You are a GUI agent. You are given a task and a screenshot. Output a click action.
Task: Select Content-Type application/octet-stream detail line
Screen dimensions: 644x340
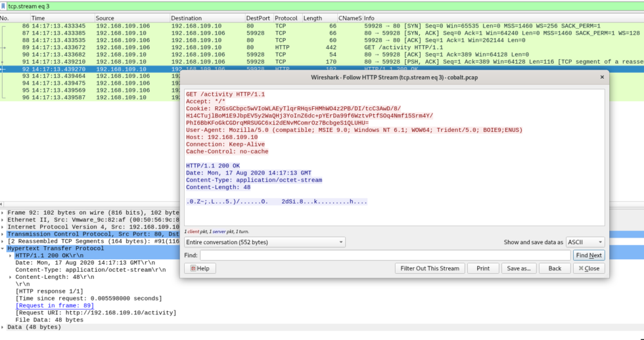91,270
